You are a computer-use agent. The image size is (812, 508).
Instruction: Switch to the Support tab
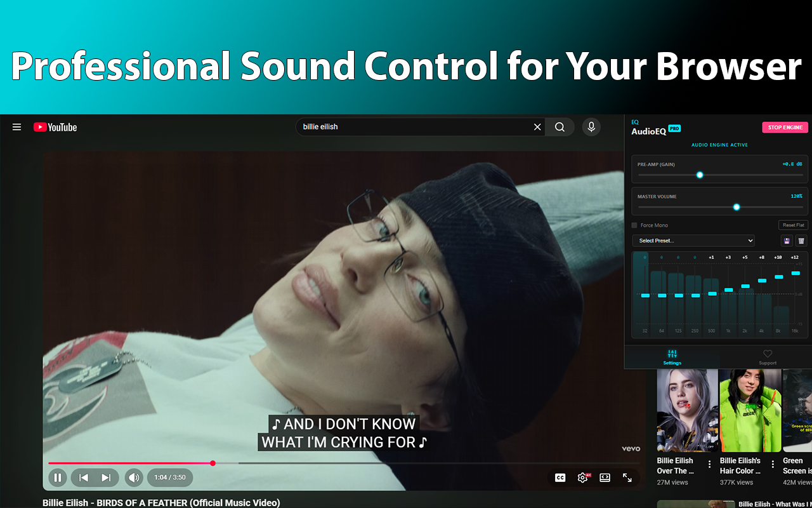pyautogui.click(x=768, y=357)
